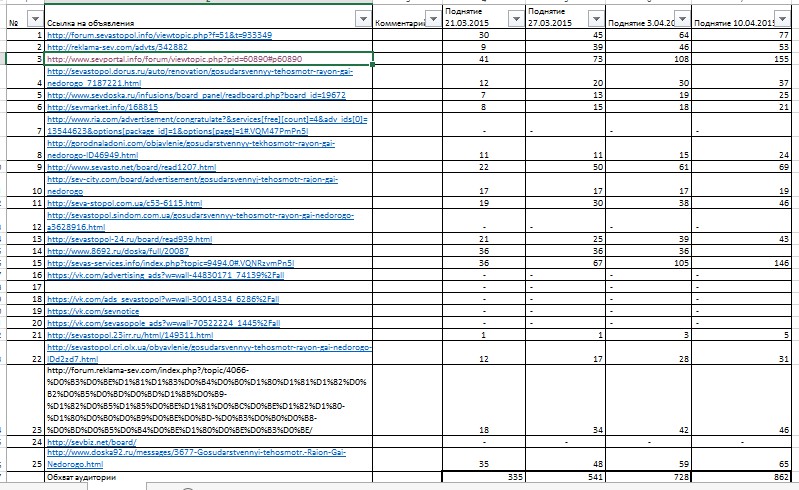Open vk.com ads_sevastopol wall link
The width and height of the screenshot is (799, 490).
coord(163,299)
